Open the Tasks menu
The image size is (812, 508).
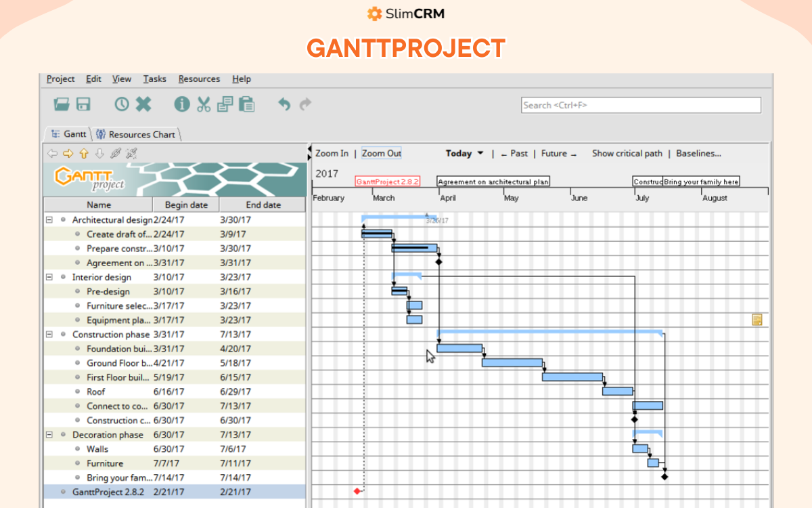154,79
